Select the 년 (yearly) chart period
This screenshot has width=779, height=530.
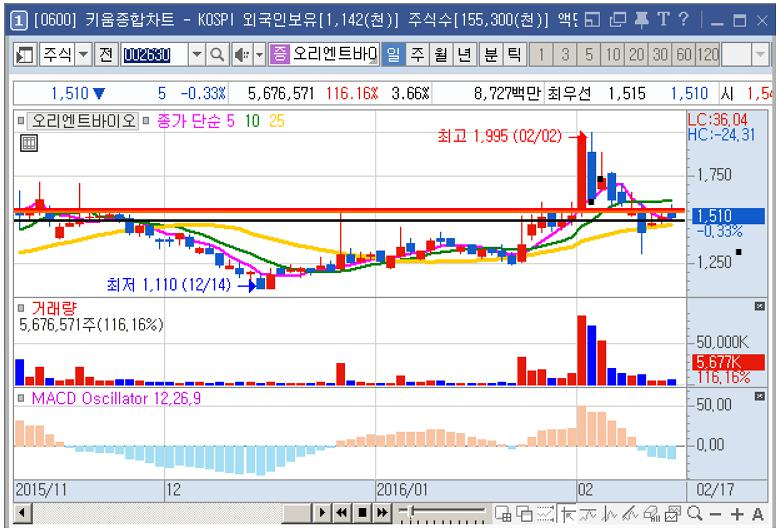click(x=464, y=54)
